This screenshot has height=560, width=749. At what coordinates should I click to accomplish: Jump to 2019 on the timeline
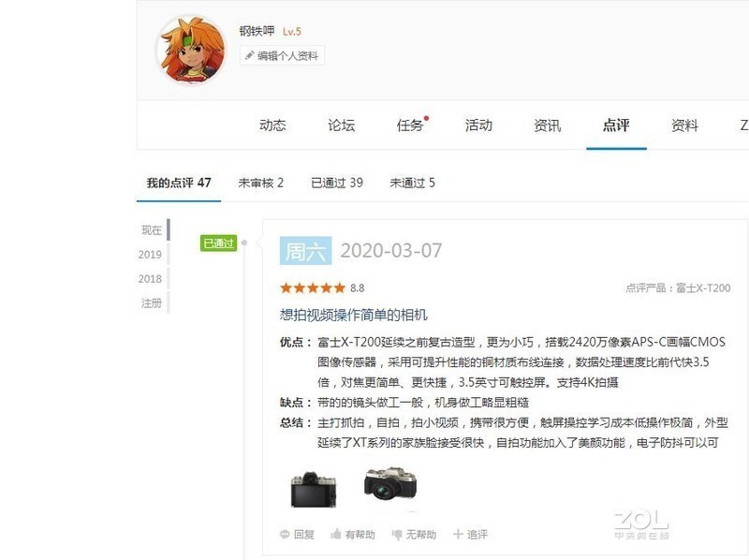click(150, 255)
